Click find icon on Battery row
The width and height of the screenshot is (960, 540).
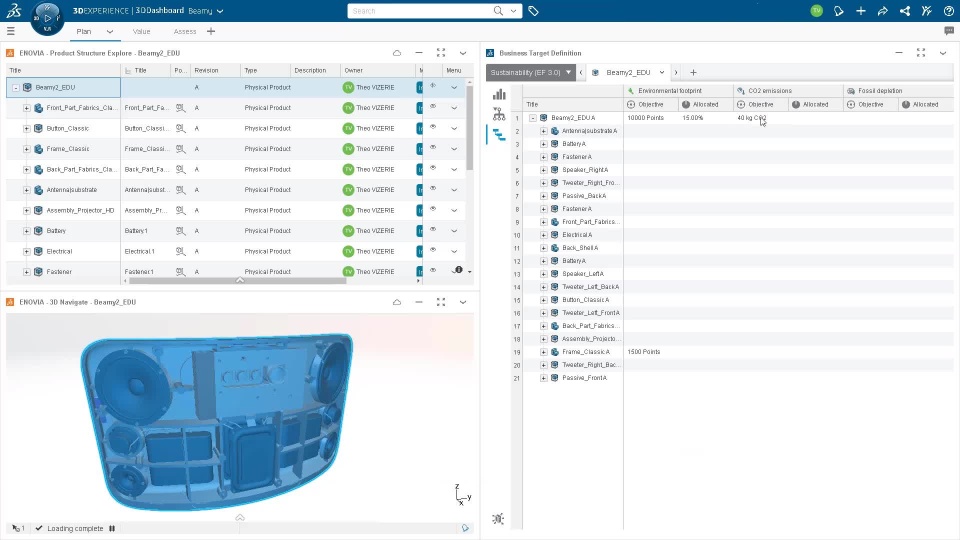[x=180, y=231]
